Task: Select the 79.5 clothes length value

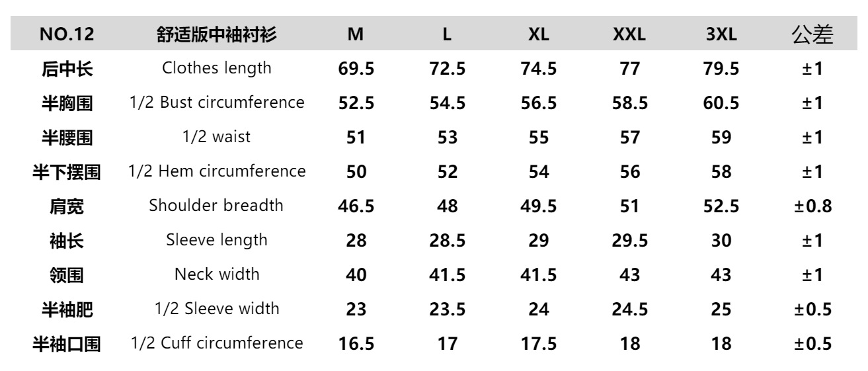Action: click(721, 69)
